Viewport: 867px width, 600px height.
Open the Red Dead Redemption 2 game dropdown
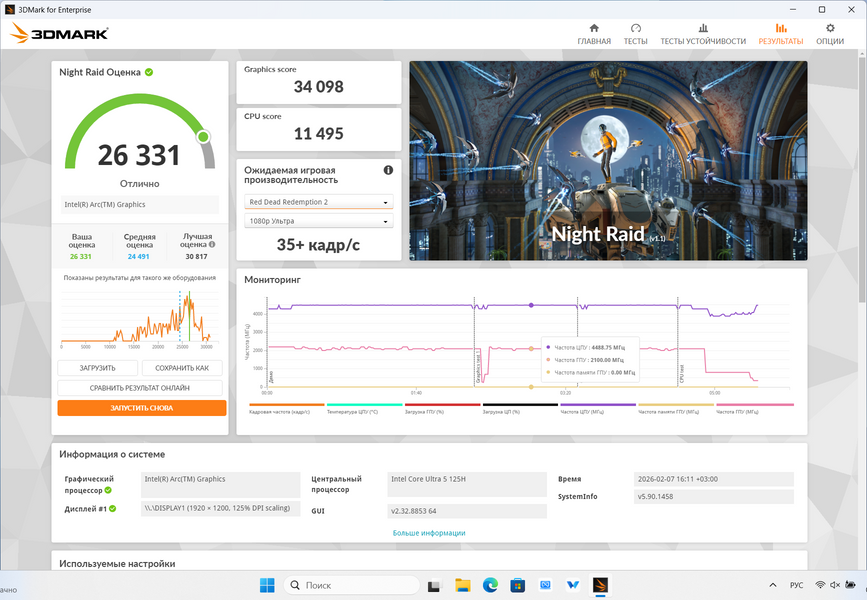click(319, 202)
